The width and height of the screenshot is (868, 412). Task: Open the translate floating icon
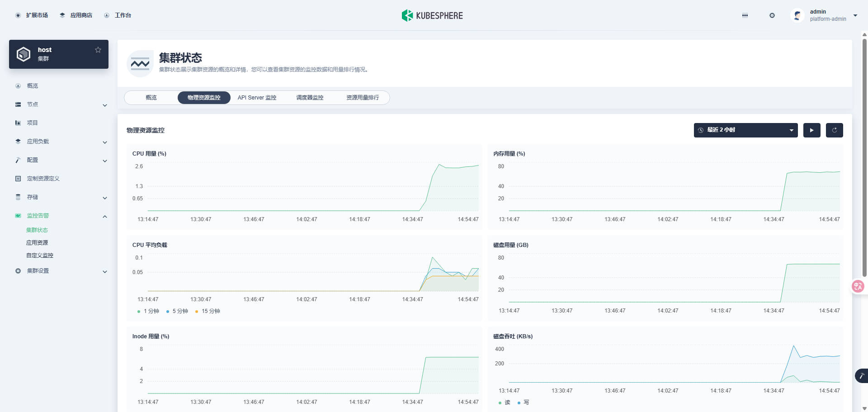point(858,286)
